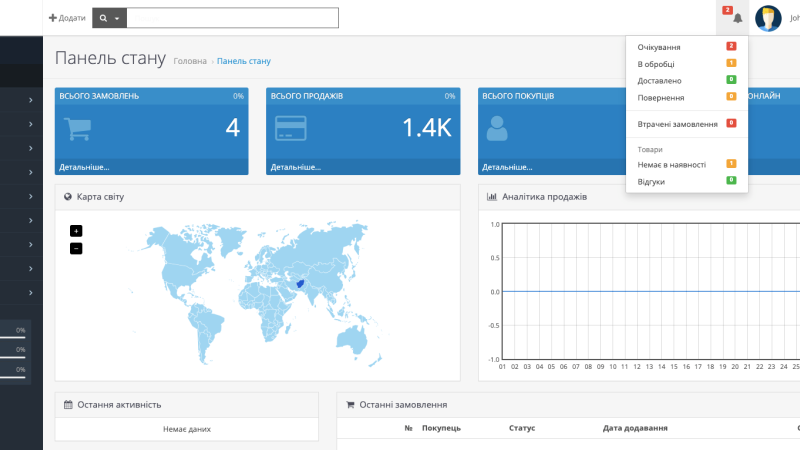Click the second sidebar 0% progress bar

pos(13,357)
